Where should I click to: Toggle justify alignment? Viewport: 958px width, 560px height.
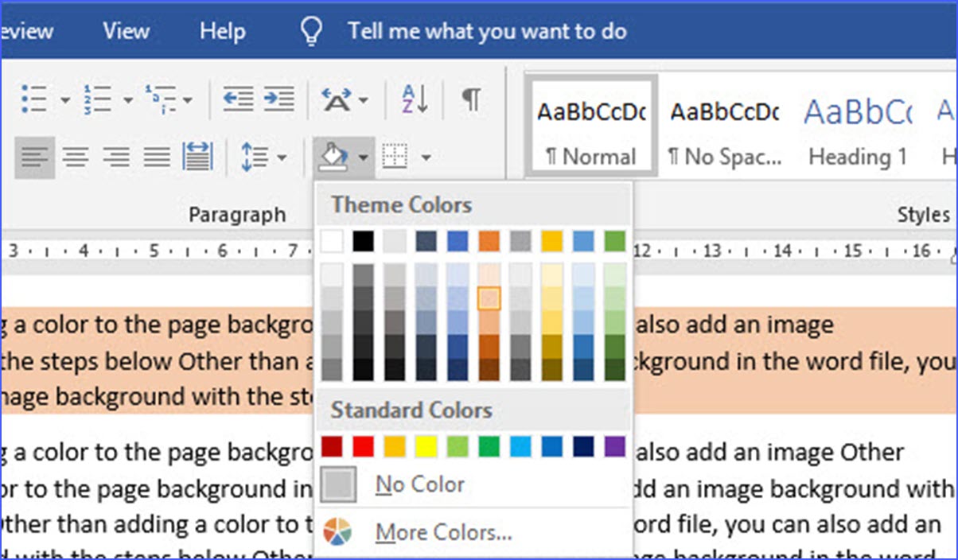point(158,157)
